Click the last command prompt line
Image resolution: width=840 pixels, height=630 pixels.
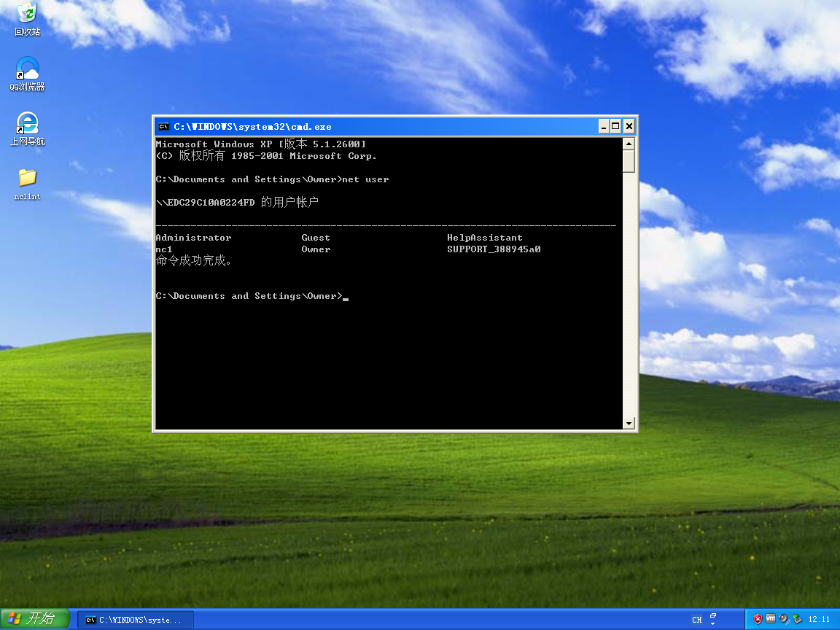click(252, 296)
